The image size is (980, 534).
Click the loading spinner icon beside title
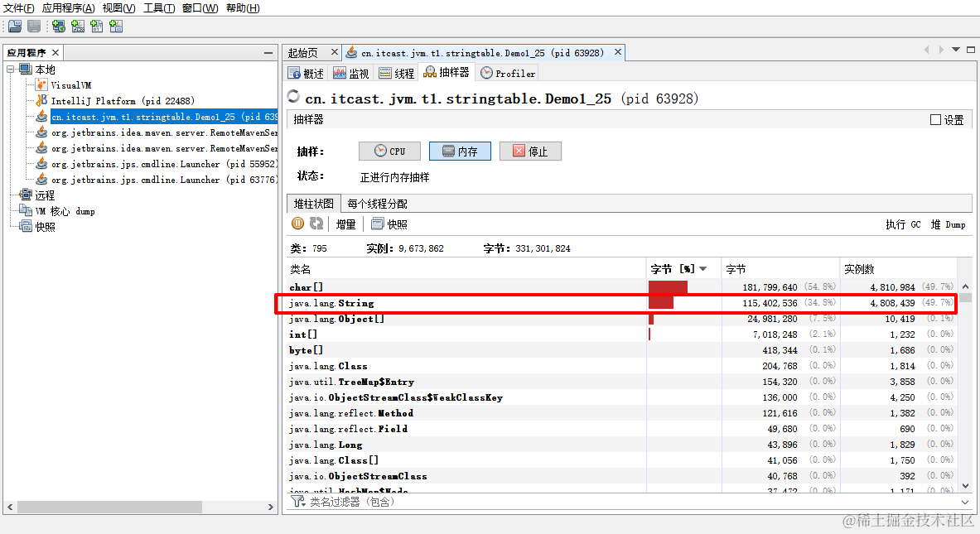pos(293,97)
